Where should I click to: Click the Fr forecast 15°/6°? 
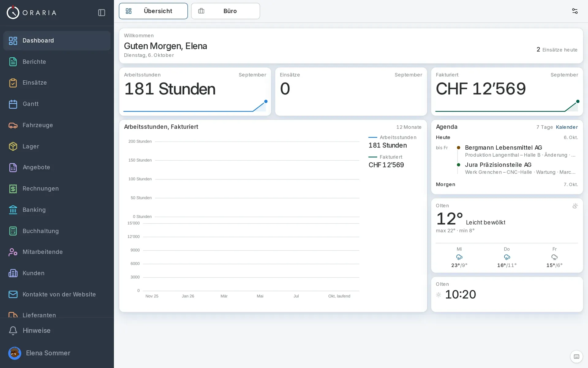tap(554, 258)
